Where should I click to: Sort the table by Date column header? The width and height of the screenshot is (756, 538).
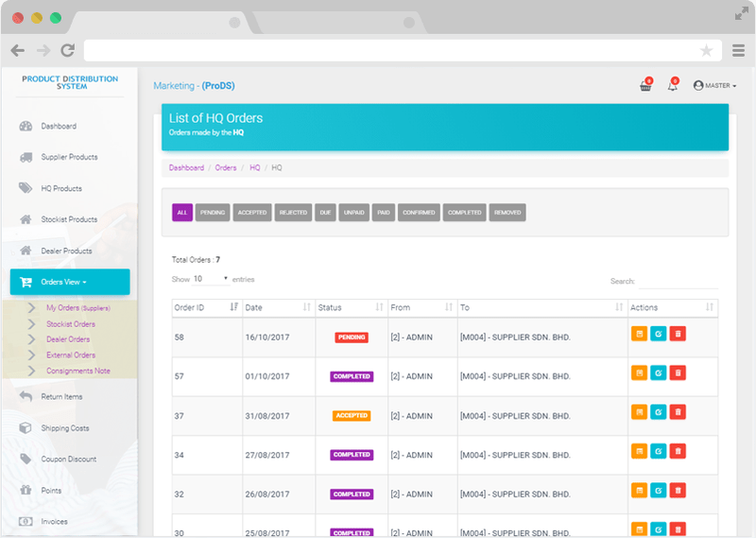point(278,308)
